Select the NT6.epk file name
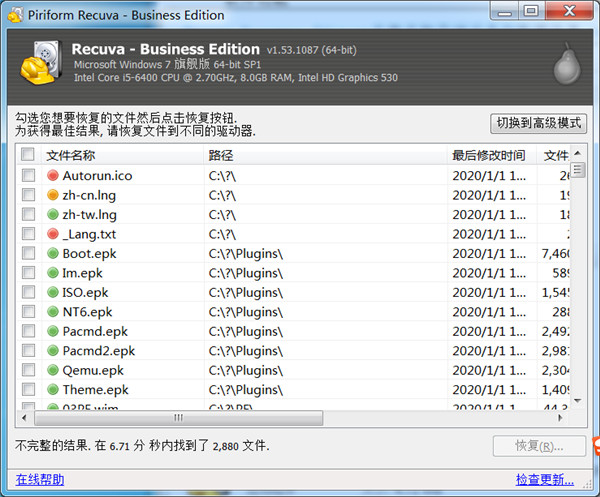Viewport: 600px width, 497px height. 87,312
